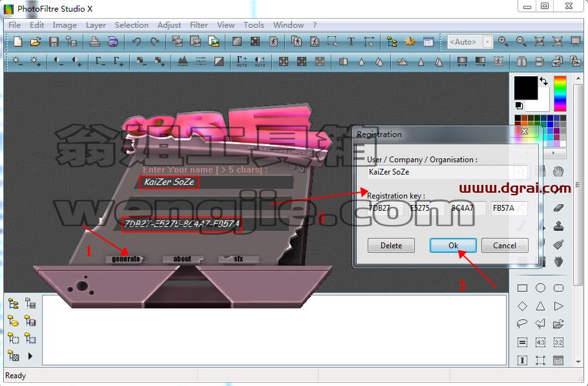Click the sfx button in keygen
This screenshot has width=588, height=386.
pyautogui.click(x=238, y=259)
